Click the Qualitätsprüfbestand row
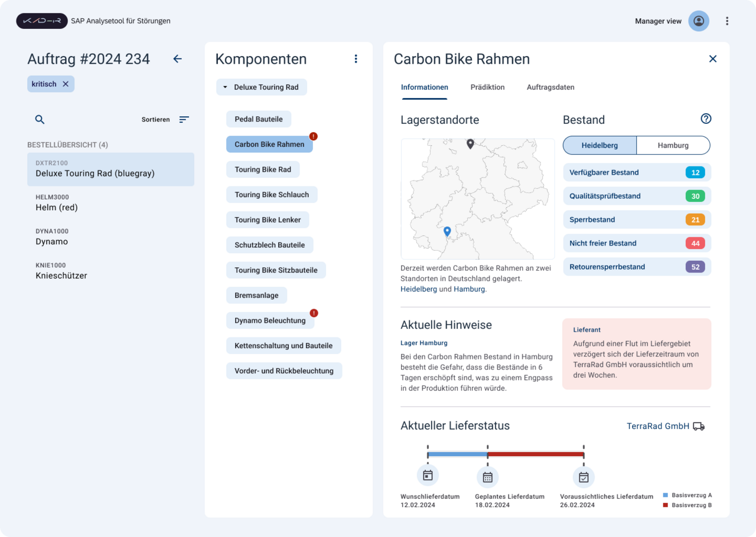This screenshot has height=537, width=756. [x=637, y=196]
